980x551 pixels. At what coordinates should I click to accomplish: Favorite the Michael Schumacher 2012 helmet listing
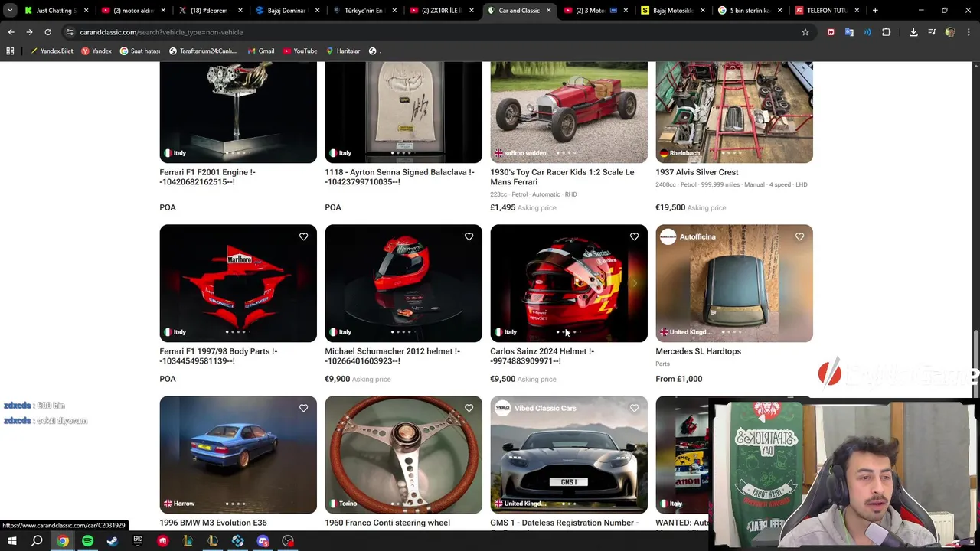point(469,236)
